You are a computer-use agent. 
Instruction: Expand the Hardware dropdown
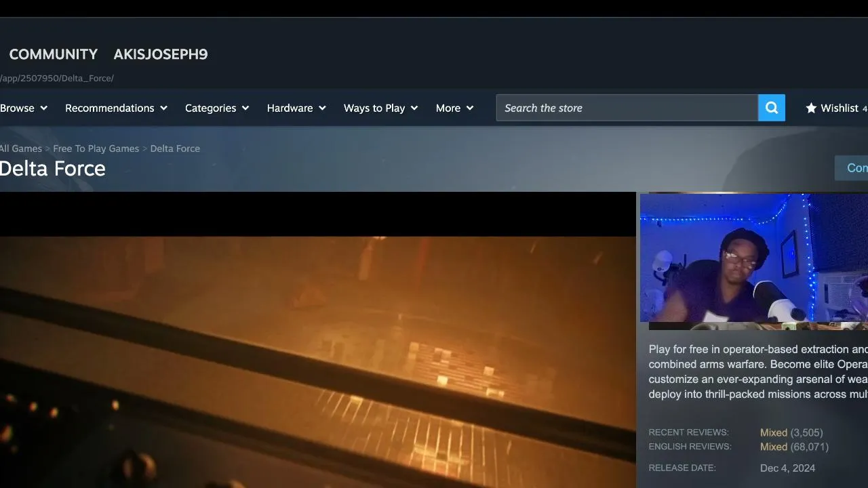(x=296, y=108)
